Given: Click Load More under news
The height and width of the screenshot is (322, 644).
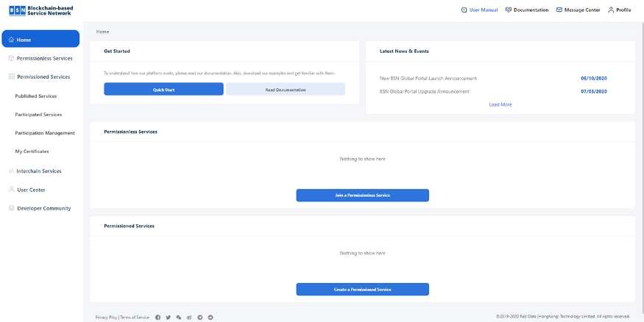Looking at the screenshot, I should pyautogui.click(x=500, y=104).
